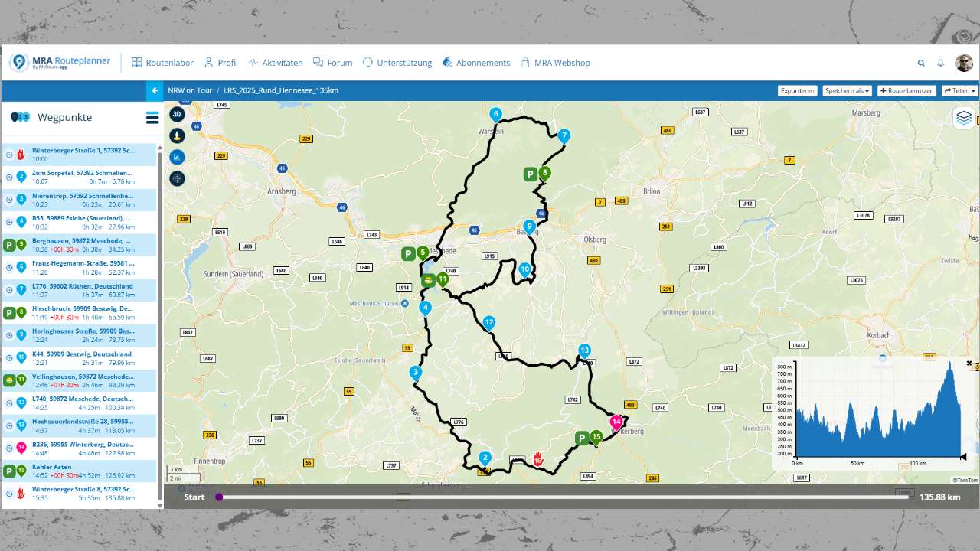Click the center map crosshair icon

pyautogui.click(x=177, y=178)
